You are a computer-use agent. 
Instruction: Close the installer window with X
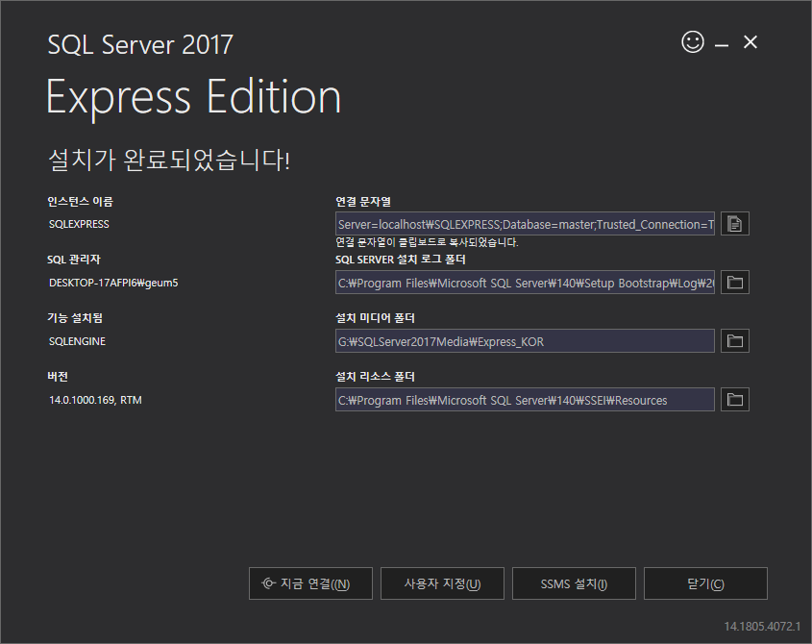(x=750, y=42)
